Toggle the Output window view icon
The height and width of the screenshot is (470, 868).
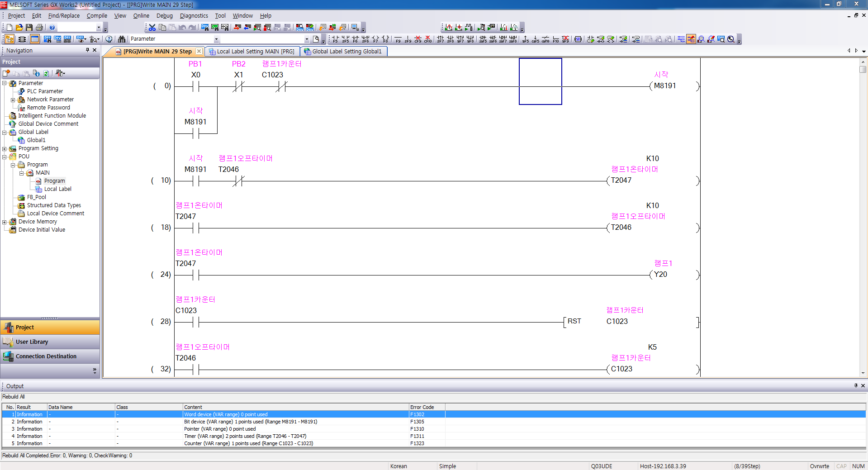click(35, 39)
